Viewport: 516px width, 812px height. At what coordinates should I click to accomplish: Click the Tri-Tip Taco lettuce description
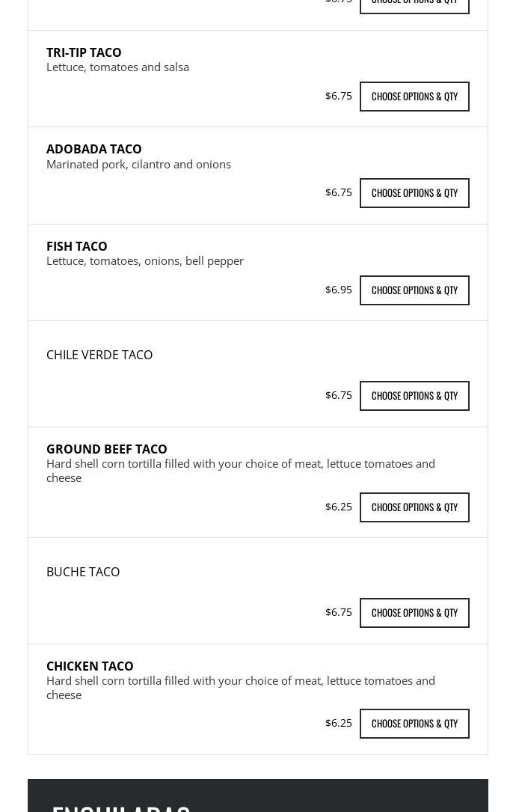coord(117,67)
